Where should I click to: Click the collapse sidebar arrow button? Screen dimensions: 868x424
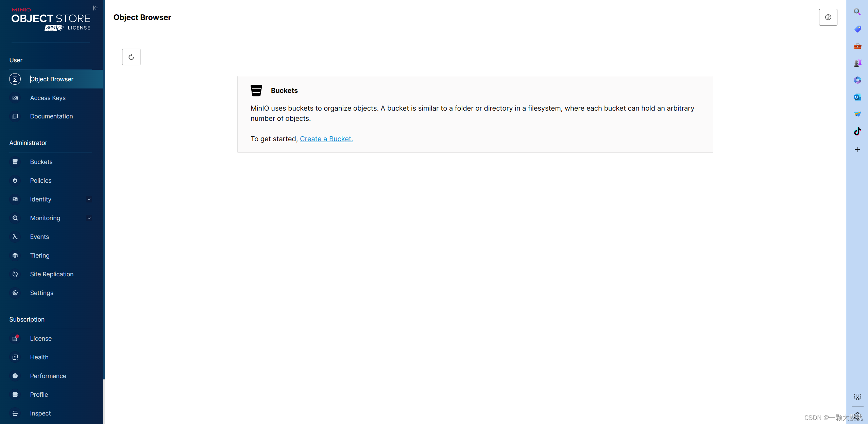[x=95, y=8]
